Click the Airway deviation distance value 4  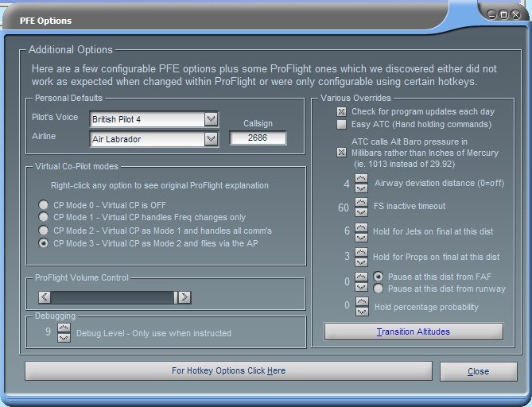tap(347, 184)
